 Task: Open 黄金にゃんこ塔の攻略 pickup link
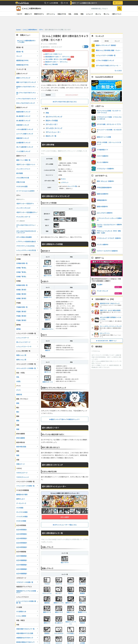[x=51, y=65]
